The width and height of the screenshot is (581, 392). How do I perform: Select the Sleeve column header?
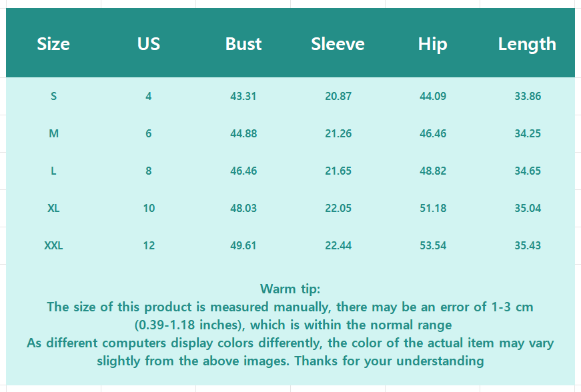(x=338, y=44)
